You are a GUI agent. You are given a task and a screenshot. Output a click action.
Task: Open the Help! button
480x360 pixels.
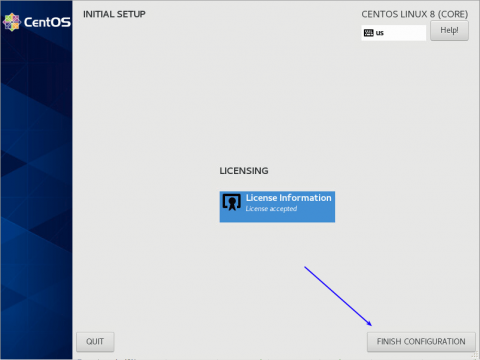click(449, 31)
